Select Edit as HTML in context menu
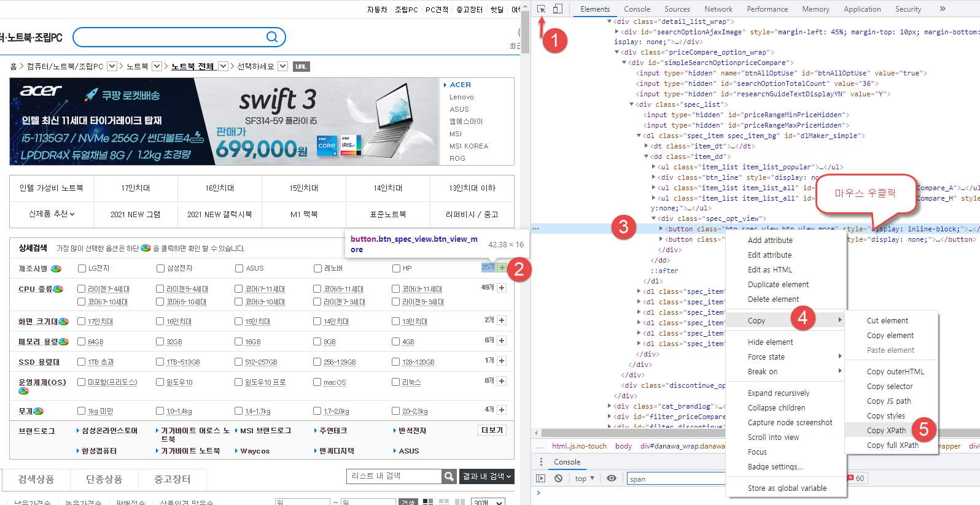This screenshot has width=980, height=505. tap(770, 269)
